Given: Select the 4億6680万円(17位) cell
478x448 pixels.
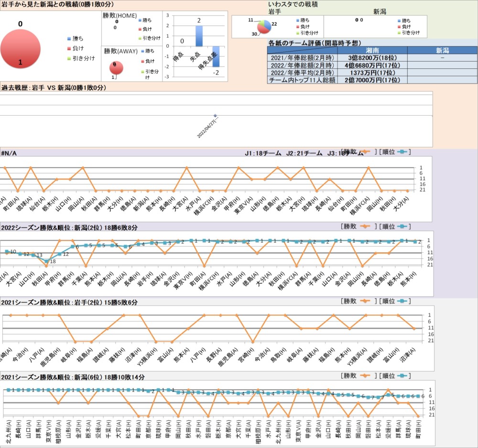Looking at the screenshot, I should (x=372, y=65).
